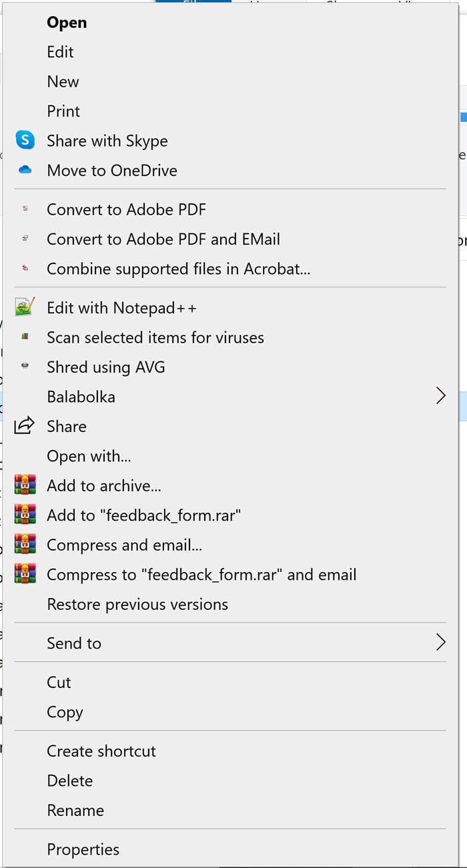The image size is (467, 868).
Task: Click the OneDrive cloud icon
Action: pyautogui.click(x=25, y=171)
